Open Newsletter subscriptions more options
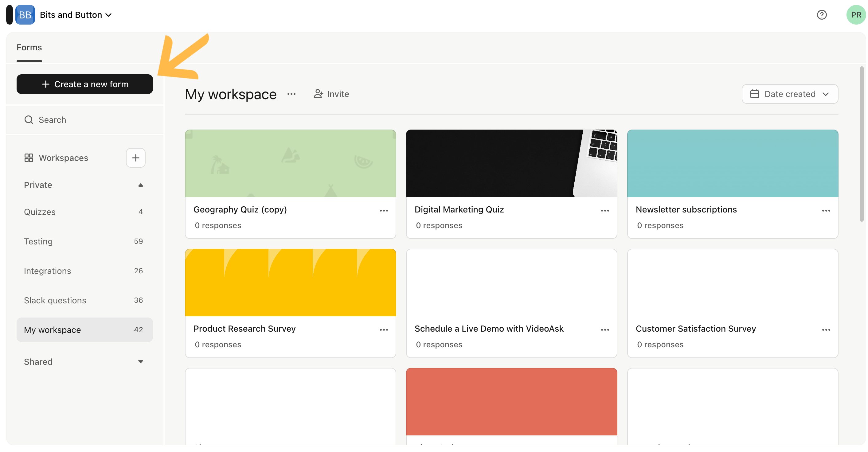 click(826, 211)
